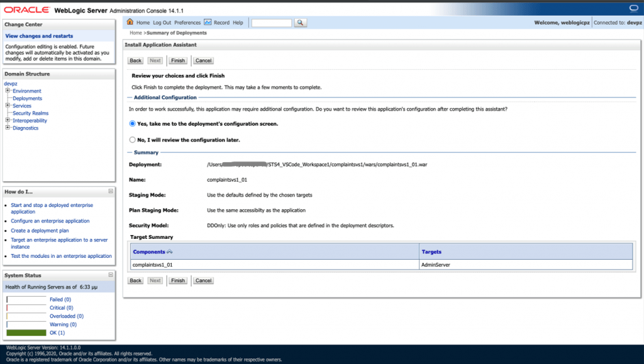
Task: Open Target an enterprise application to a server instance
Action: click(59, 243)
